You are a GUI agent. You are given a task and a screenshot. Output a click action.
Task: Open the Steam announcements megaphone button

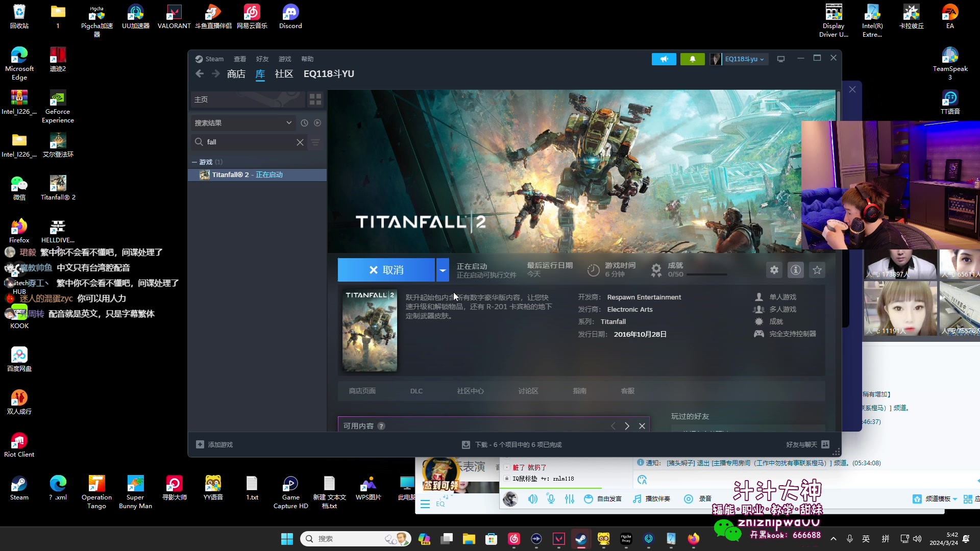(664, 59)
